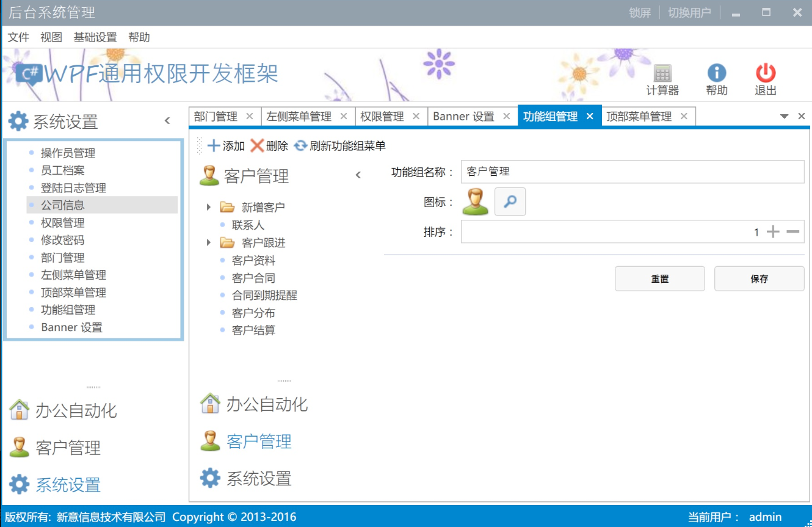Select 合同到期提醒 tree item
812x527 pixels.
[264, 296]
